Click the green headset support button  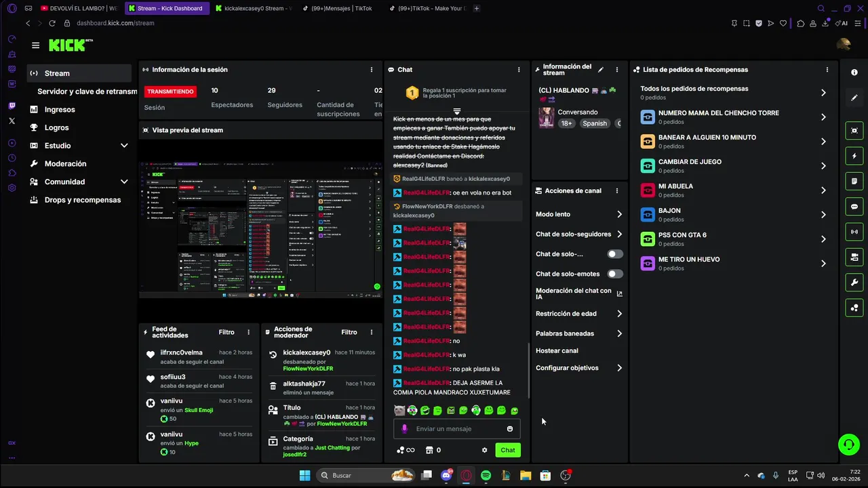tap(848, 445)
